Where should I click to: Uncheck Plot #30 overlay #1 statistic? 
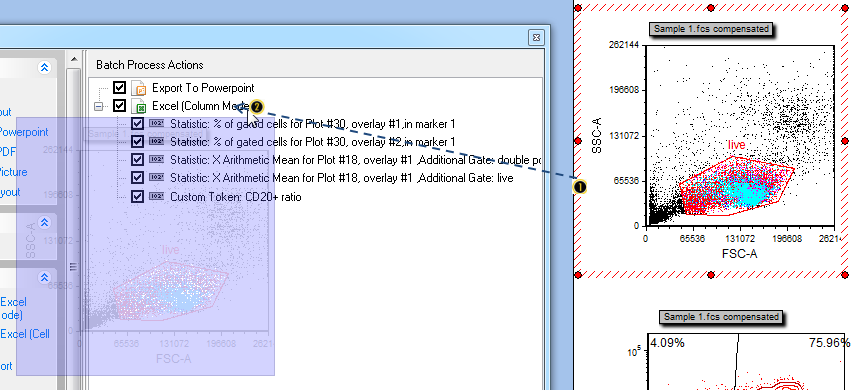[137, 124]
